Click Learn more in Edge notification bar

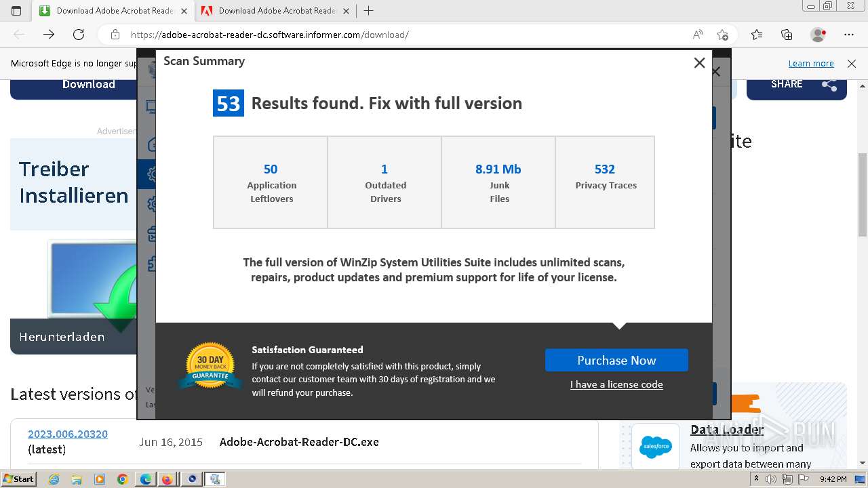tap(811, 63)
